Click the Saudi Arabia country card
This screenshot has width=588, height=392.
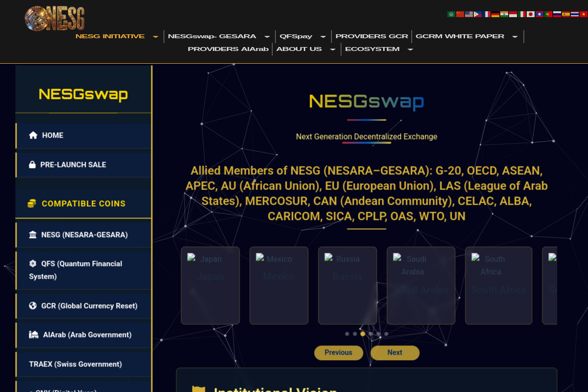420,285
